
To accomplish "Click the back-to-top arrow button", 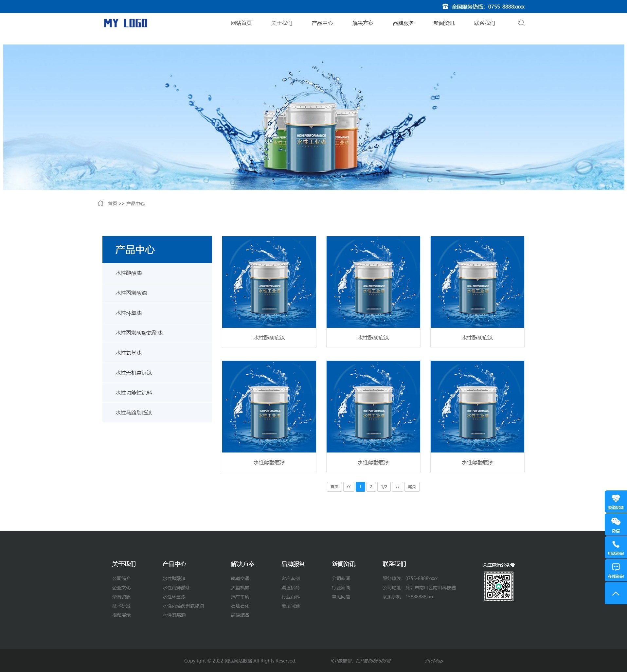I will point(616,593).
